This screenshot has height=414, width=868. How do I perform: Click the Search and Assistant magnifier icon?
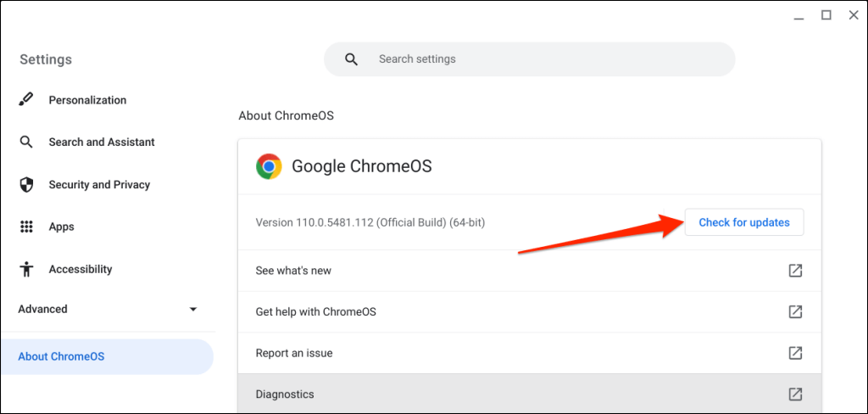[26, 143]
